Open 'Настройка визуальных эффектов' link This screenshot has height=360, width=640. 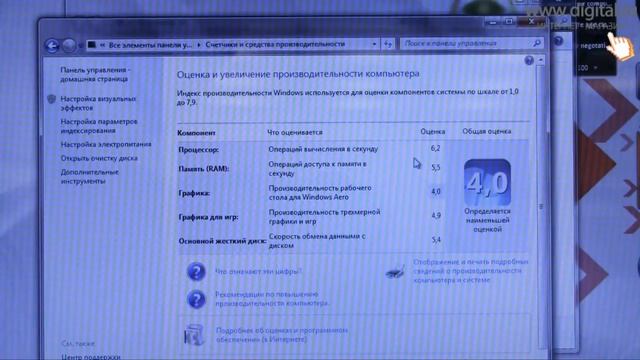coord(98,103)
